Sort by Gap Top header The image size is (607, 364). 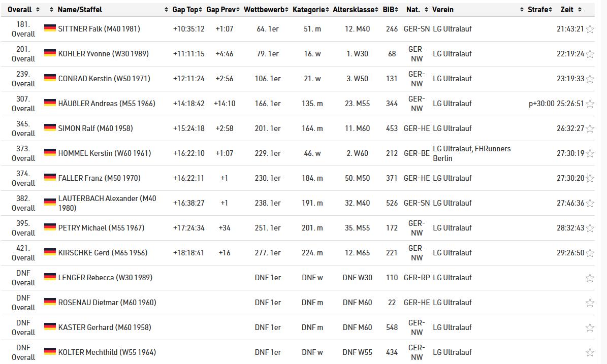click(185, 10)
